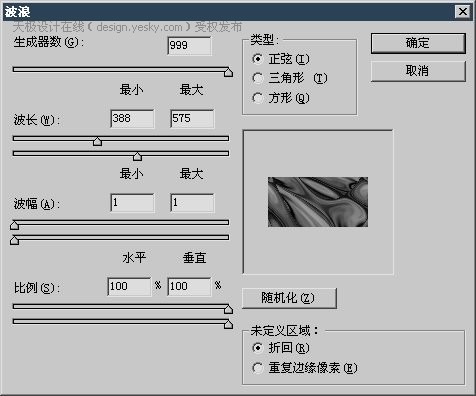Click the horizontal scale slider handle

pyautogui.click(x=228, y=309)
